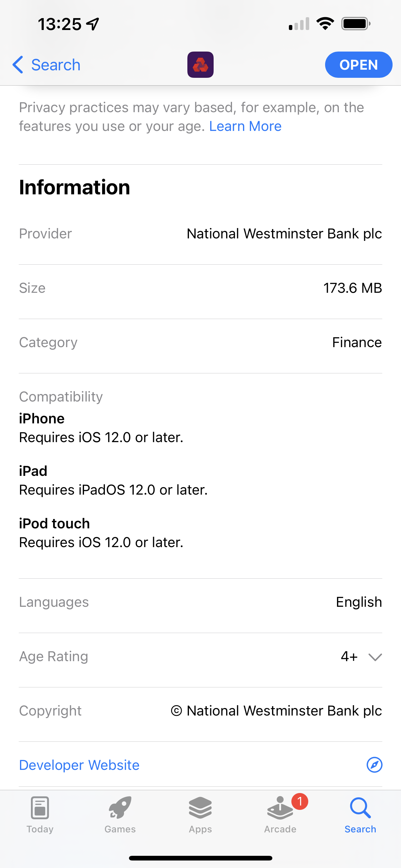Image resolution: width=401 pixels, height=868 pixels.
Task: Open the Apps stack icon
Action: click(x=200, y=808)
